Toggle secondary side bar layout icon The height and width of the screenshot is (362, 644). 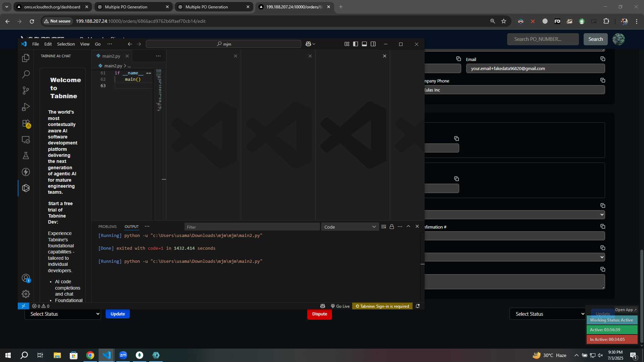tap(373, 44)
